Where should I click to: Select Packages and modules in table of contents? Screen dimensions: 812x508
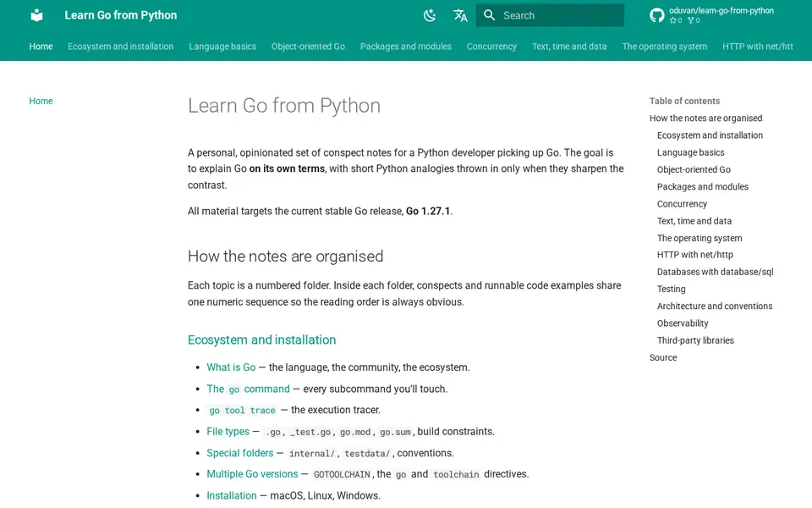coord(703,186)
